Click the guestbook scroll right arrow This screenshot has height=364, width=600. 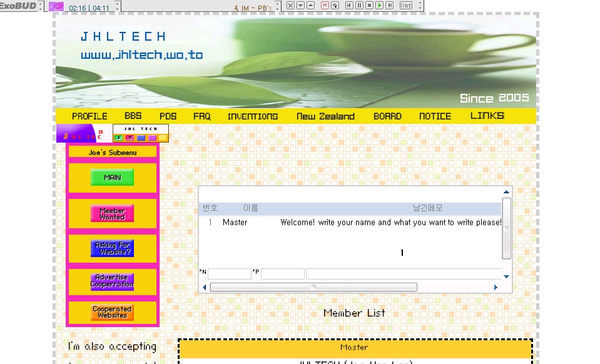[x=496, y=287]
